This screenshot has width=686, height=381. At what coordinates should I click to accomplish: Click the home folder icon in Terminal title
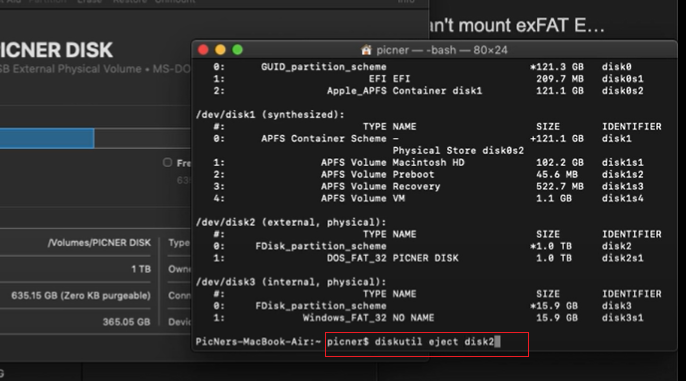point(366,50)
